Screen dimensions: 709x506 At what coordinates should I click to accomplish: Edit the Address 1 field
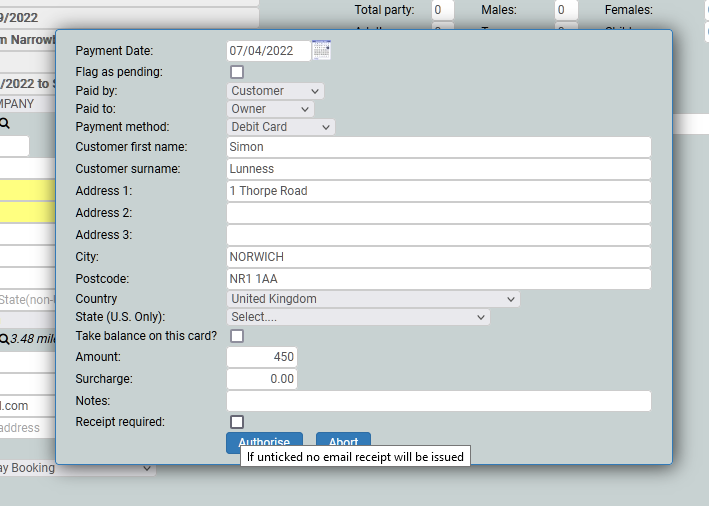(438, 191)
